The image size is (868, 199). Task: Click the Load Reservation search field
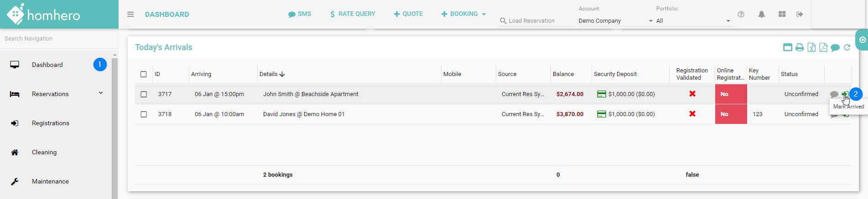click(x=537, y=21)
